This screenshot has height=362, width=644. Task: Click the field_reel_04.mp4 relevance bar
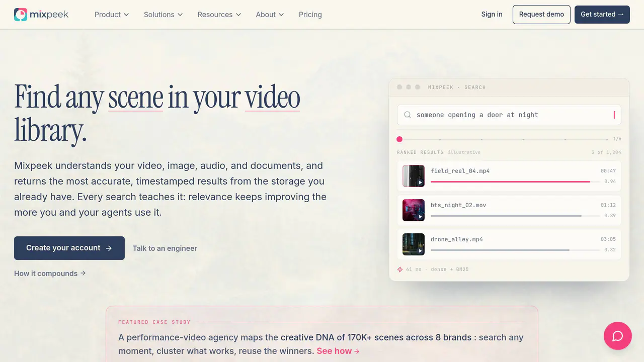[515, 182]
